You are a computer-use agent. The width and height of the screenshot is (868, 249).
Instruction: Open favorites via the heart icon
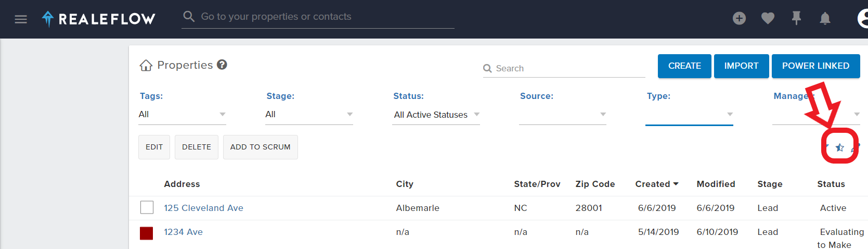click(768, 19)
